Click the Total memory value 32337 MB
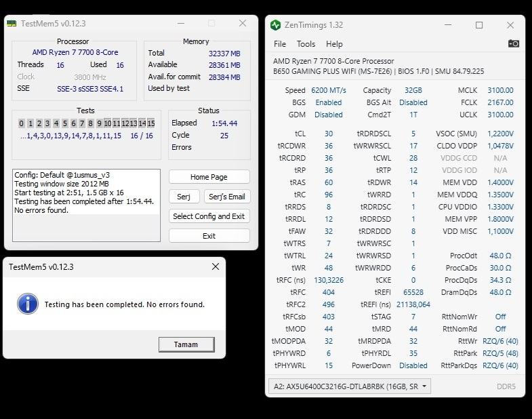Image resolution: width=532 pixels, height=419 pixels. pyautogui.click(x=224, y=54)
